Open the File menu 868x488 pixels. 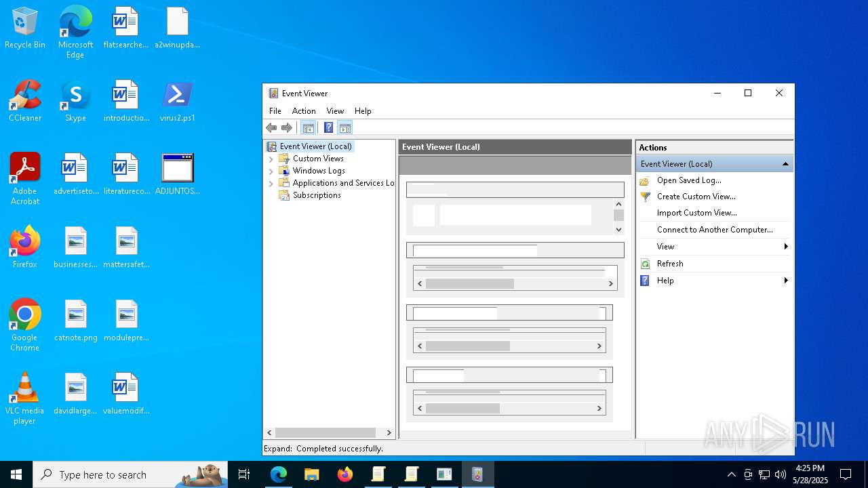tap(275, 111)
